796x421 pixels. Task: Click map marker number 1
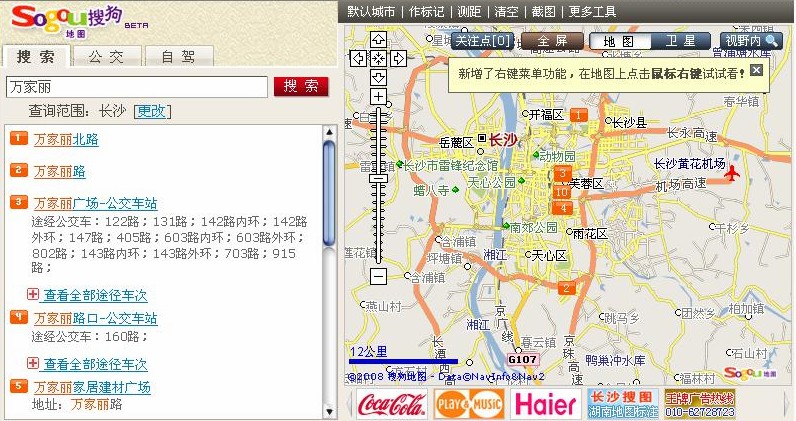[578, 116]
